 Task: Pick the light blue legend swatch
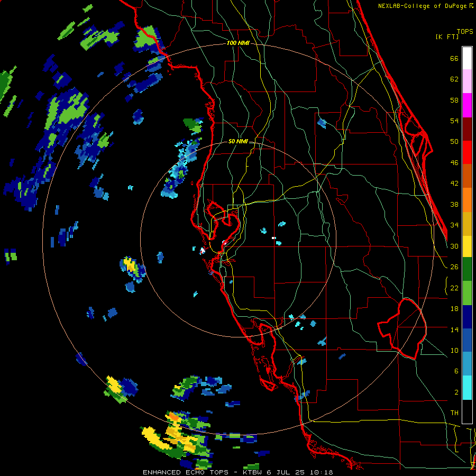467,364
